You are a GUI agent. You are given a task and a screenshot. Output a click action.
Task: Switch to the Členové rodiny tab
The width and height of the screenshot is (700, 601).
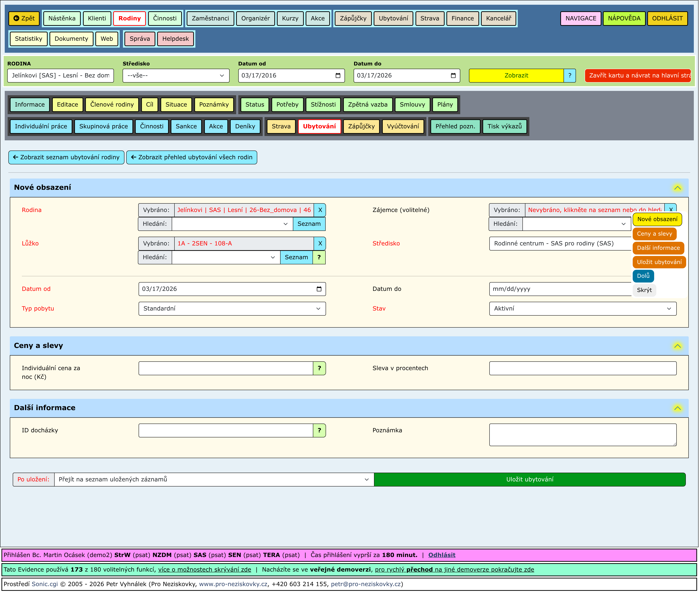coord(112,105)
